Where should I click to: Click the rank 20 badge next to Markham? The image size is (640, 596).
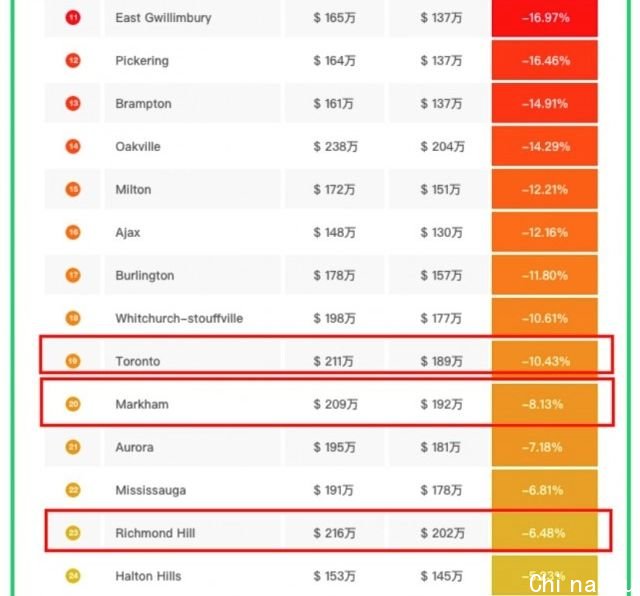(x=73, y=404)
